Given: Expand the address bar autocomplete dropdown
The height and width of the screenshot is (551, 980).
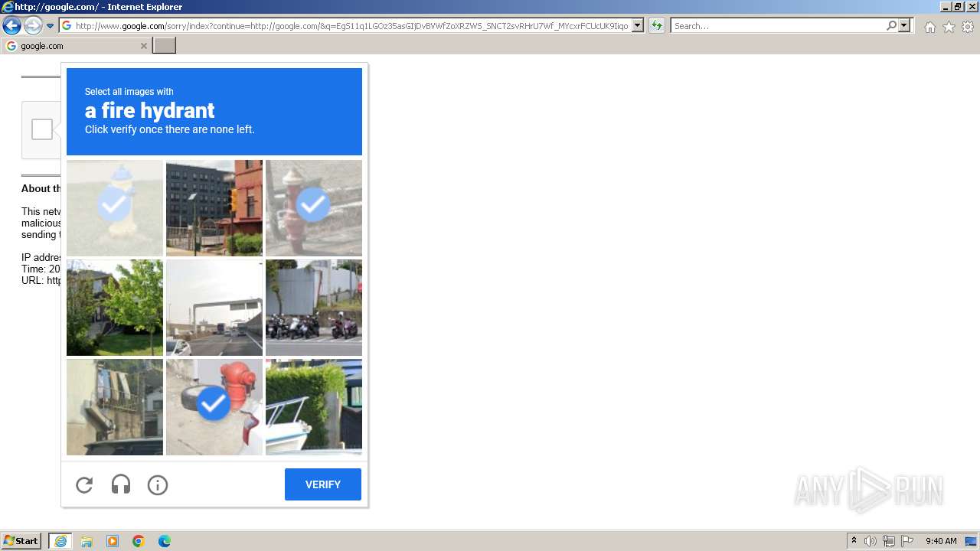Looking at the screenshot, I should pyautogui.click(x=638, y=26).
